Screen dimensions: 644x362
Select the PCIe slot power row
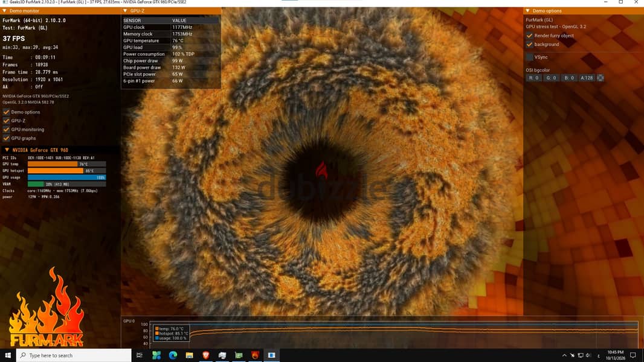tap(171, 74)
